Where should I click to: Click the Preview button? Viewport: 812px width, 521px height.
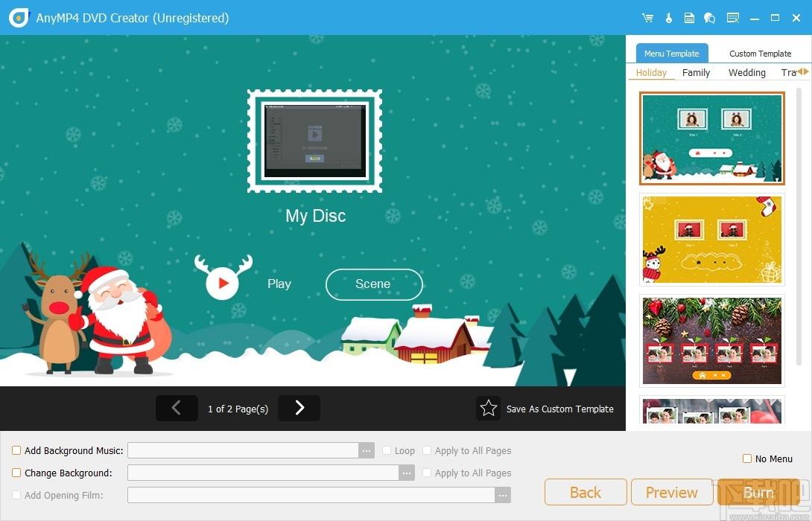(x=672, y=492)
